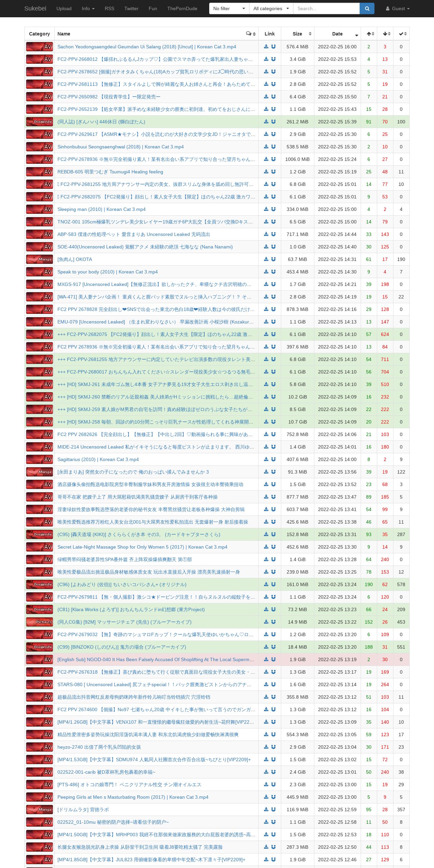Open magnet link for Speak to your body (2010)
The image size is (434, 868).
[273, 272]
